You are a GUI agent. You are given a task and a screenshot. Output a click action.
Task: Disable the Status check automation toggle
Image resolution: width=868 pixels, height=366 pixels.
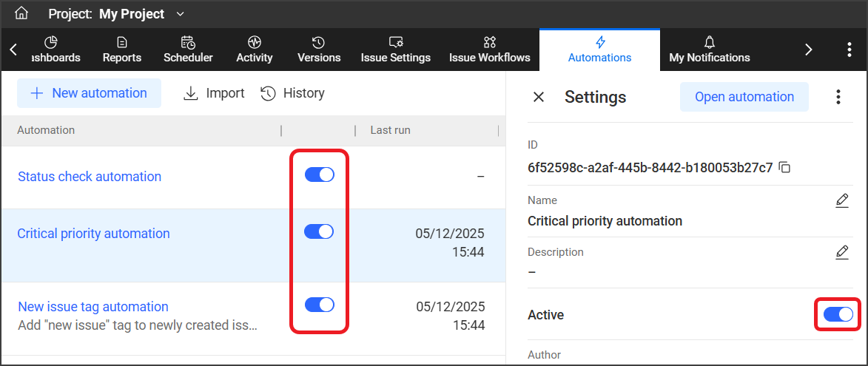pos(320,174)
